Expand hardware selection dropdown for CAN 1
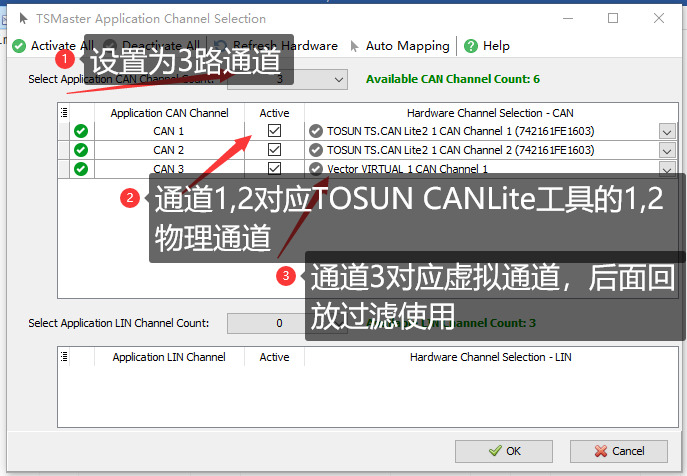687x476 pixels. tap(667, 131)
